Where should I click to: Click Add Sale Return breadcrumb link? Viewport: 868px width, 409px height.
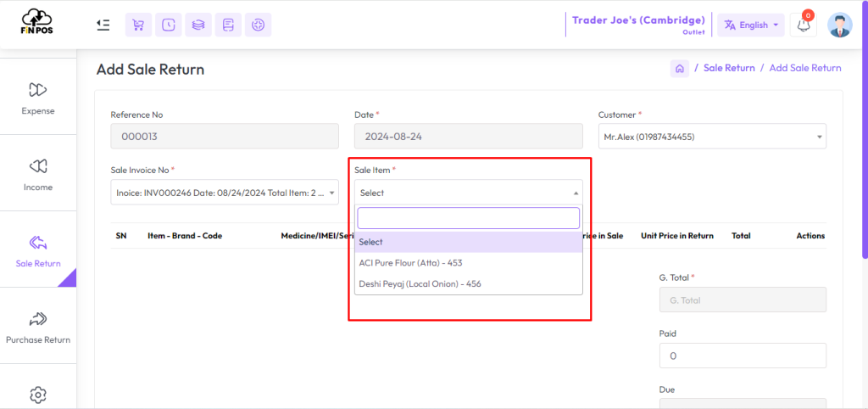pyautogui.click(x=805, y=68)
